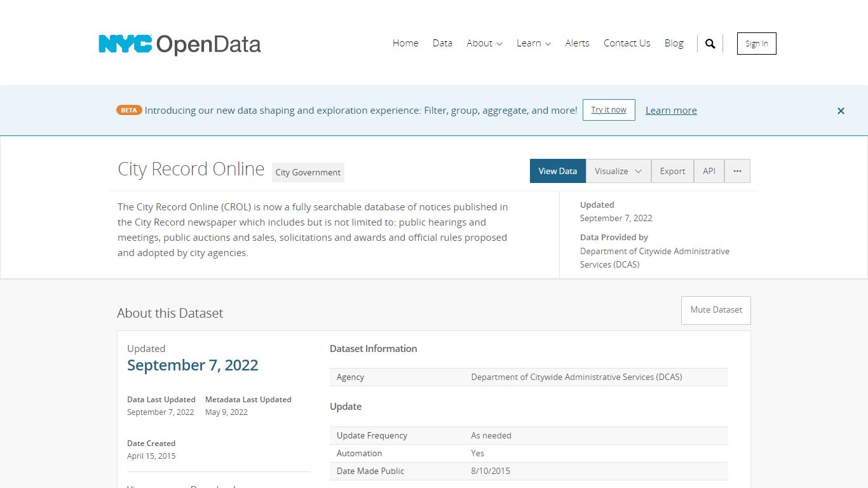The width and height of the screenshot is (868, 488).
Task: Open the Data menu item
Action: [442, 43]
